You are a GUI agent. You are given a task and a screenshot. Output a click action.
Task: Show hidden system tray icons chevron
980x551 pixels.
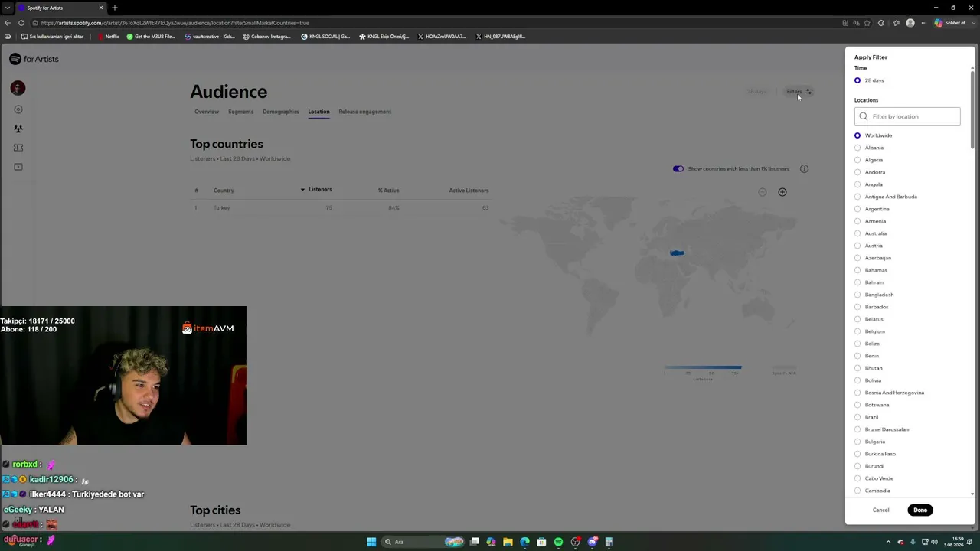coord(888,542)
